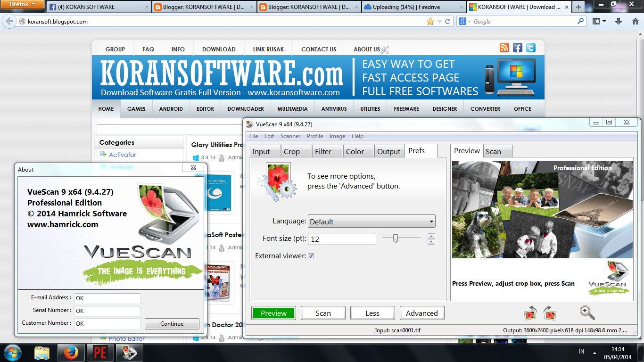Select the Scan tab beside Preview
The height and width of the screenshot is (362, 644).
498,151
